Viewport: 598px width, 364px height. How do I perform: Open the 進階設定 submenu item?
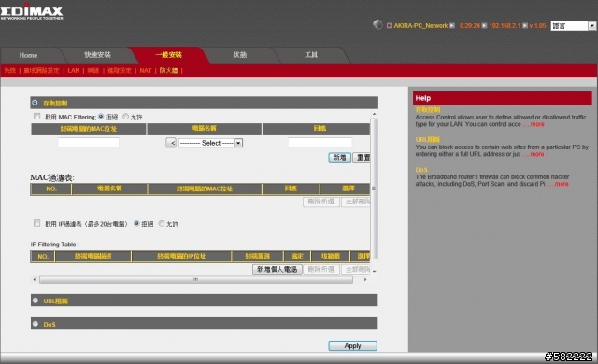[x=120, y=70]
